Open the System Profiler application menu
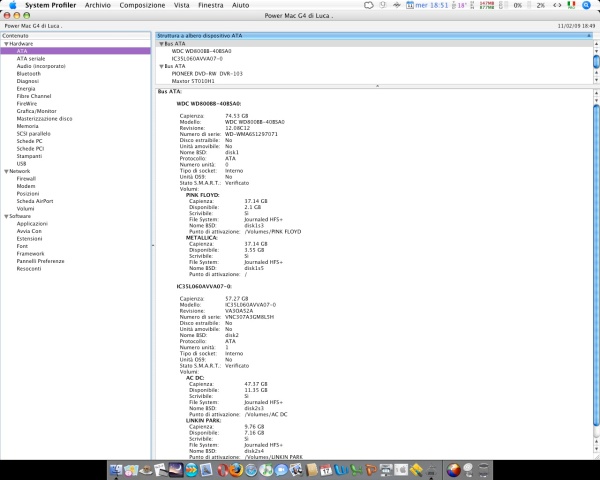The height and width of the screenshot is (480, 600). 51,5
